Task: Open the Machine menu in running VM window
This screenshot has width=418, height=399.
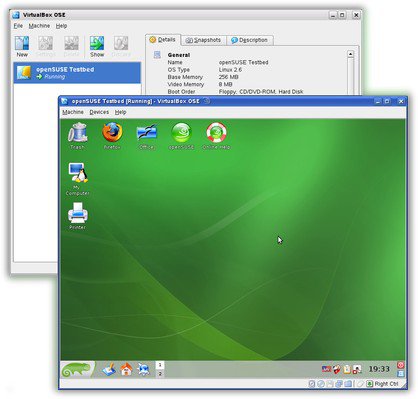Action: point(73,112)
